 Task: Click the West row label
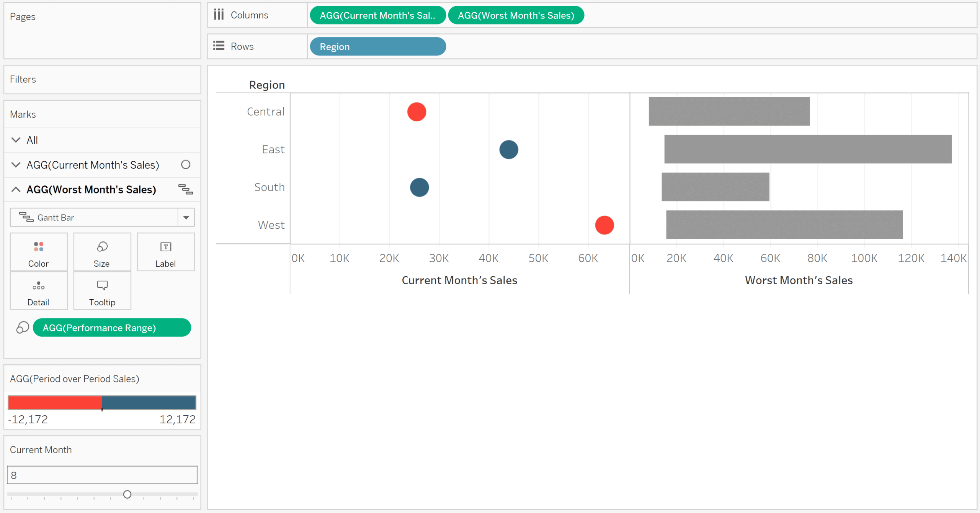pos(271,225)
